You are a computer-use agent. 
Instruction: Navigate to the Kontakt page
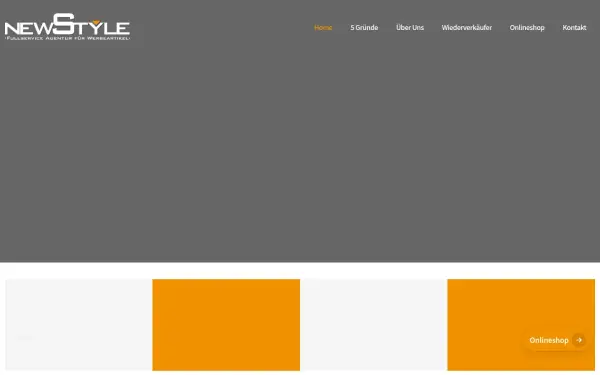[574, 28]
